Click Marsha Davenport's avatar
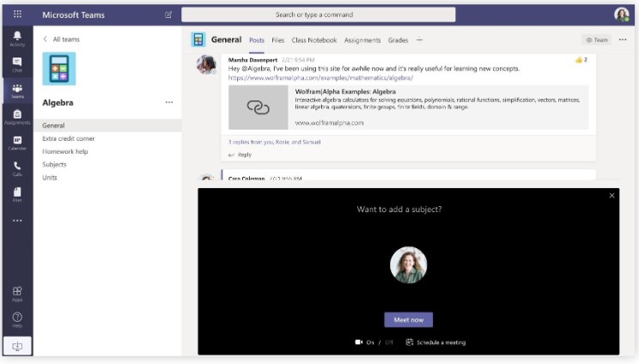Screen dimensions: 639x364 (207, 64)
